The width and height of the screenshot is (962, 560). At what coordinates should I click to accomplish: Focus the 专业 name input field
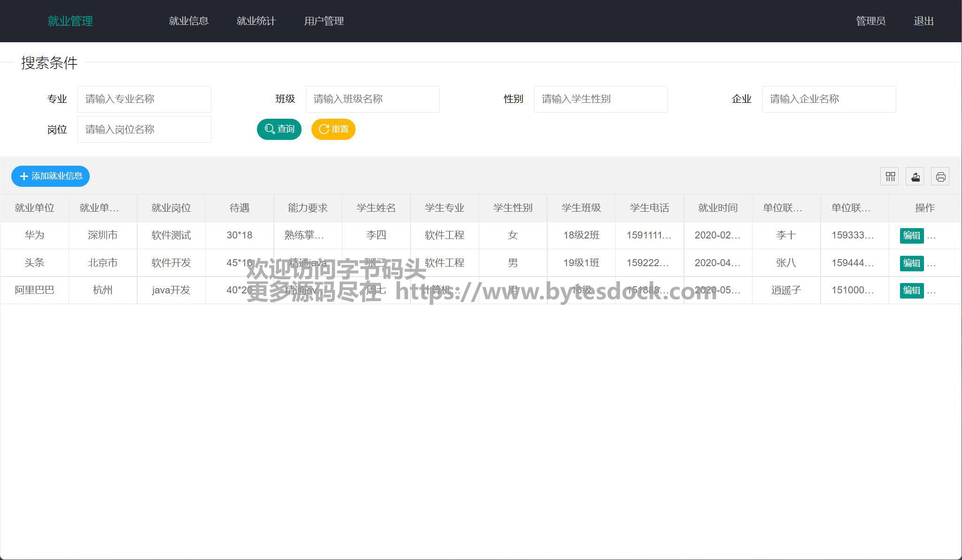pos(144,99)
